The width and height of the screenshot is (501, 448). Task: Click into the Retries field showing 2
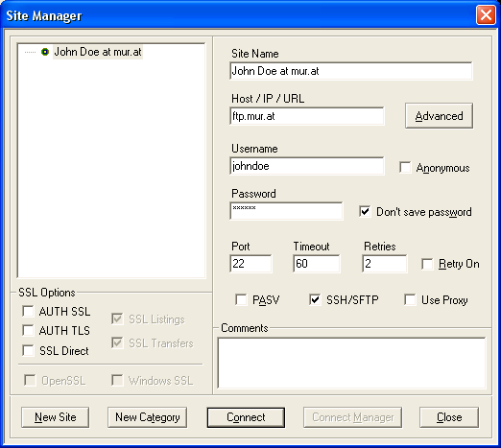[x=385, y=264]
